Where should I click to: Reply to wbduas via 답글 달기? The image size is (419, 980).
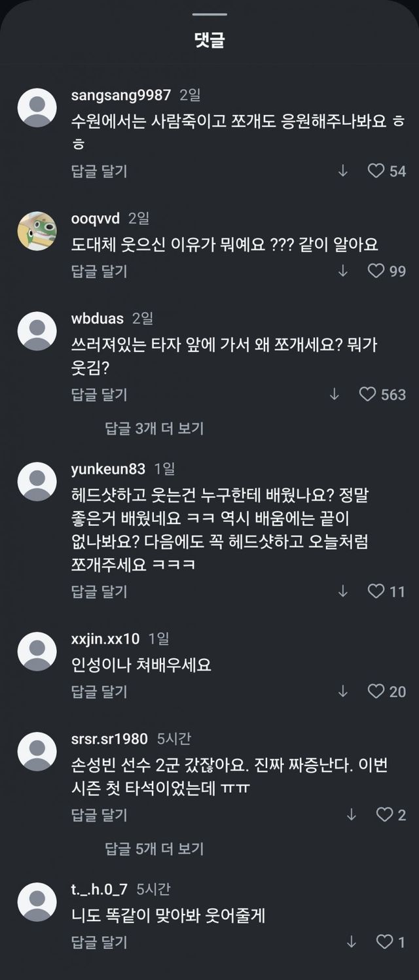(99, 394)
